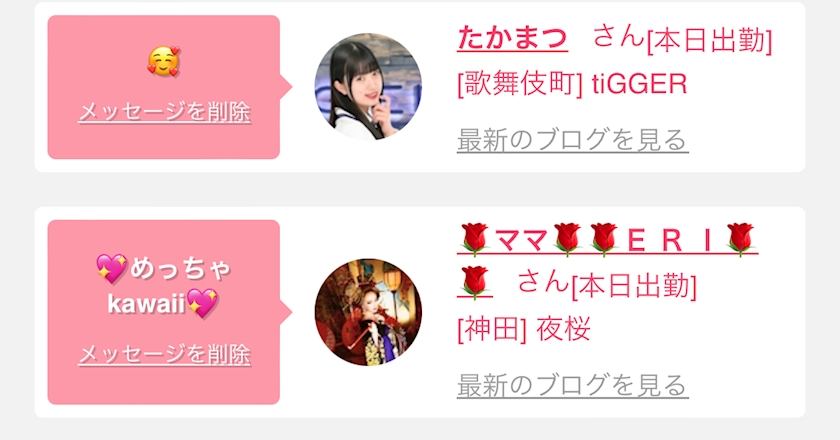The height and width of the screenshot is (440, 840).
Task: Click the sparkling heart before めっちゃ
Action: point(111,269)
